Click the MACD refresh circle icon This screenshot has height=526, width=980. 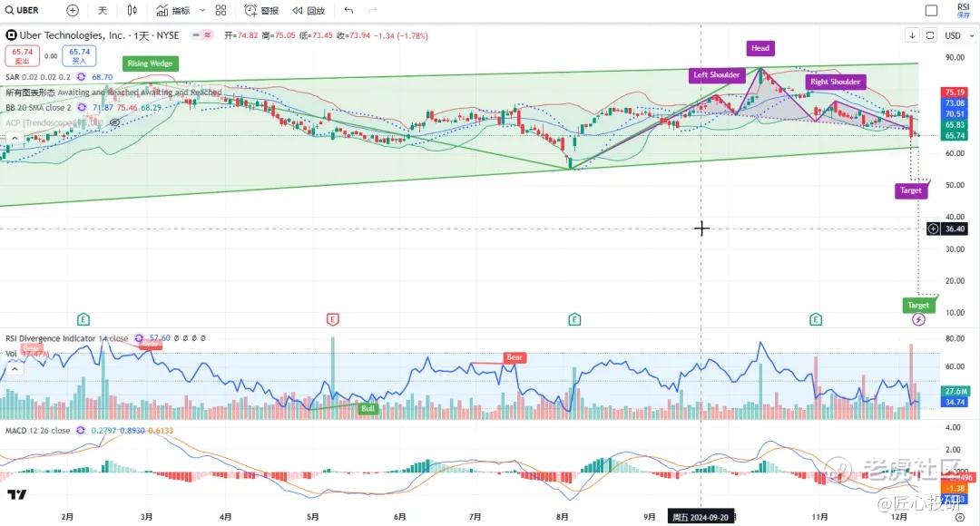pyautogui.click(x=81, y=431)
